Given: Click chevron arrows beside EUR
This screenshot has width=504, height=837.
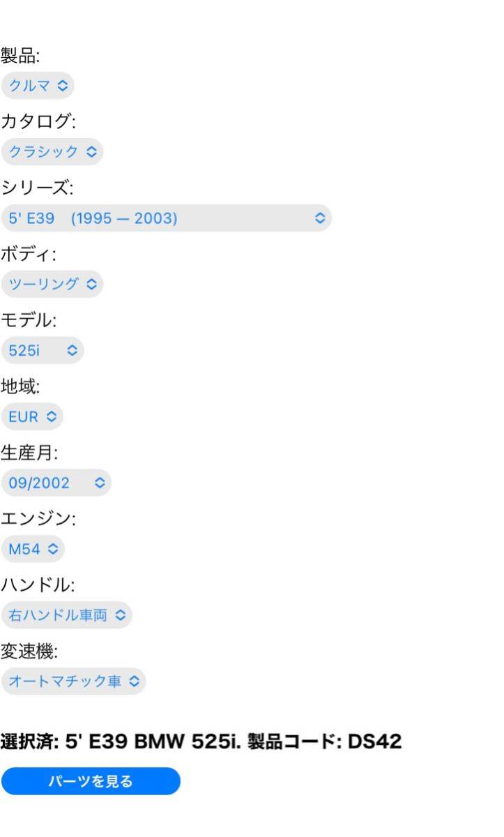Looking at the screenshot, I should [x=51, y=417].
